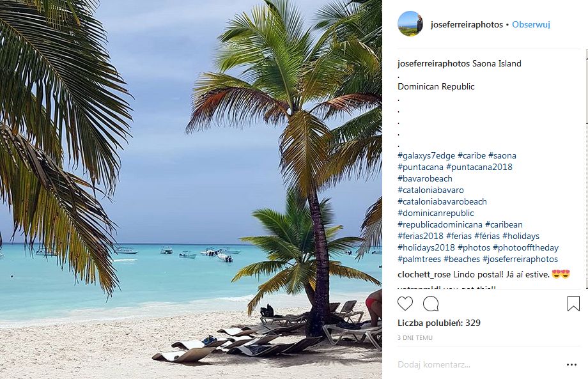Viewport: 588px width, 379px height.
Task: Select the #saona hashtag
Action: [502, 155]
